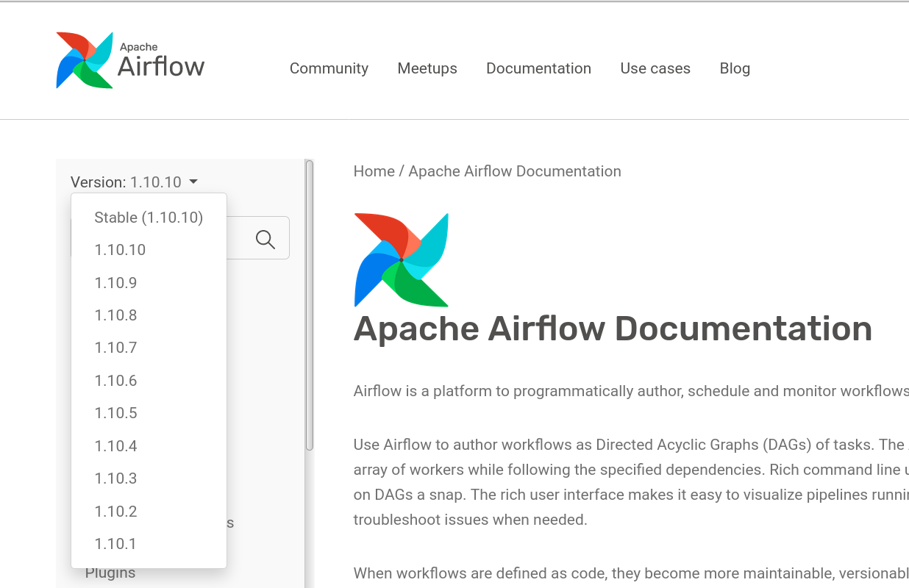Click the Apache Airflow logo in header
This screenshot has height=588, width=909.
pos(130,60)
